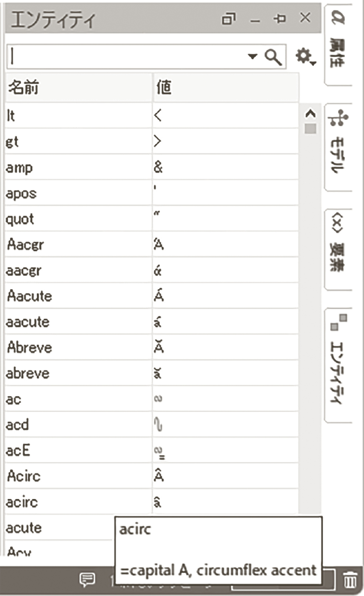This screenshot has height=596, width=364.
Task: Select the Aacute entity row
Action: [78, 296]
